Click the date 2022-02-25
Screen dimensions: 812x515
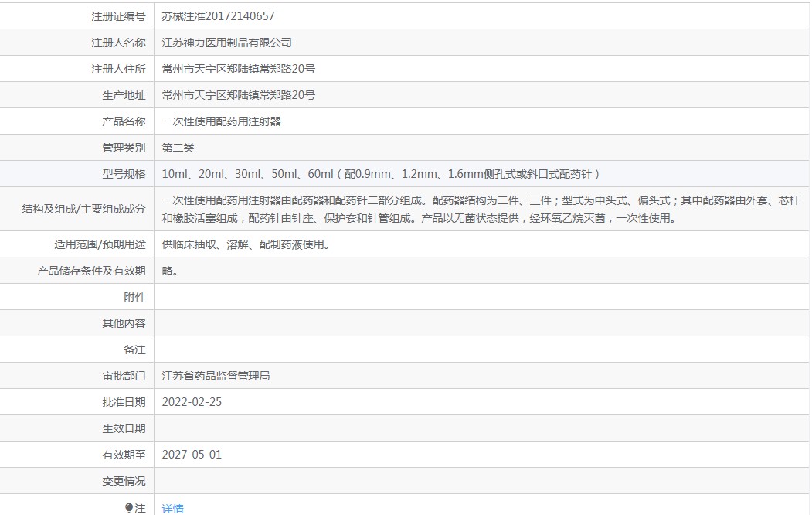192,403
